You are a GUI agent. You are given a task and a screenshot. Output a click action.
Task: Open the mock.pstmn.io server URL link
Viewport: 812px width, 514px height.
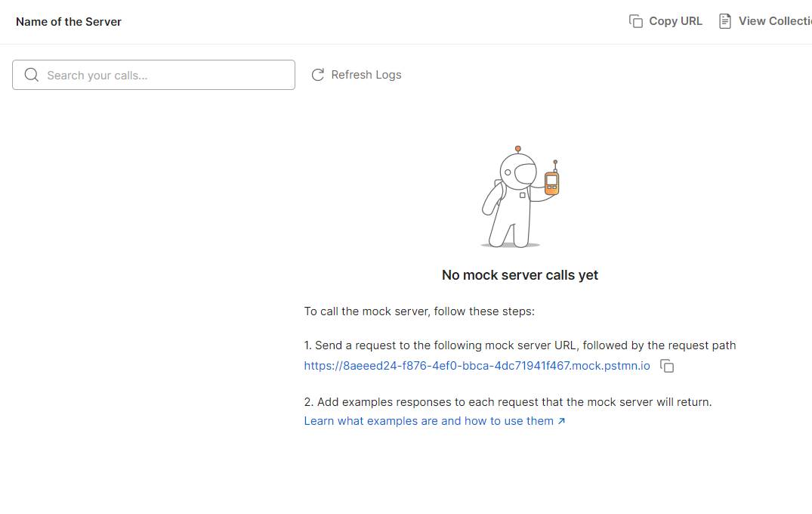pos(477,366)
